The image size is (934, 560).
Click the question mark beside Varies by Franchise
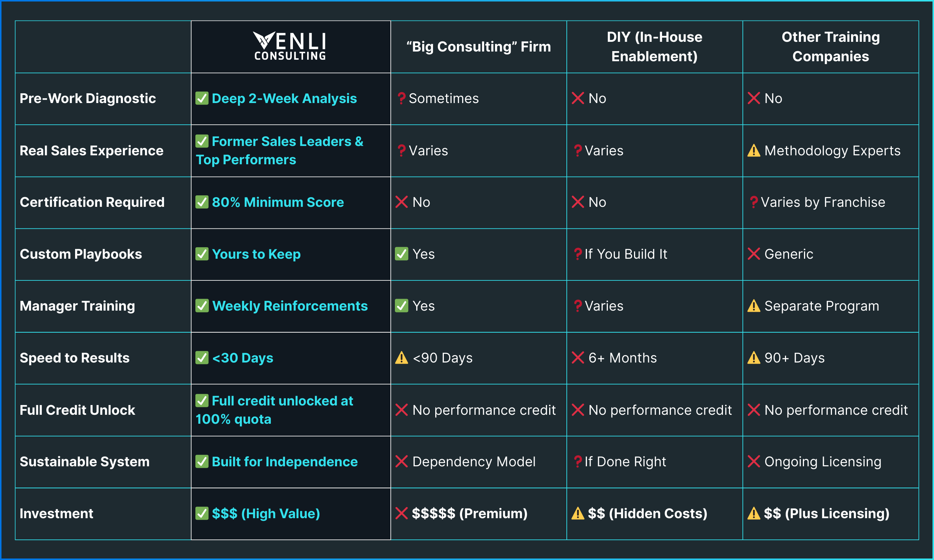pyautogui.click(x=754, y=202)
